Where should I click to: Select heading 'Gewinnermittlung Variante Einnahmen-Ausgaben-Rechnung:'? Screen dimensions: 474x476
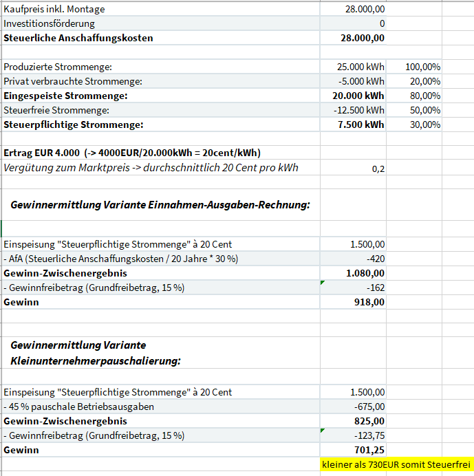[x=160, y=205]
